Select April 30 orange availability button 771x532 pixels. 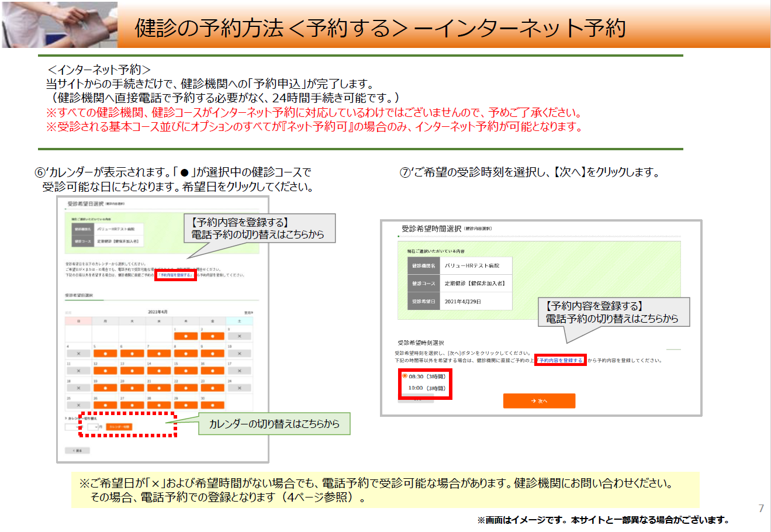(212, 405)
